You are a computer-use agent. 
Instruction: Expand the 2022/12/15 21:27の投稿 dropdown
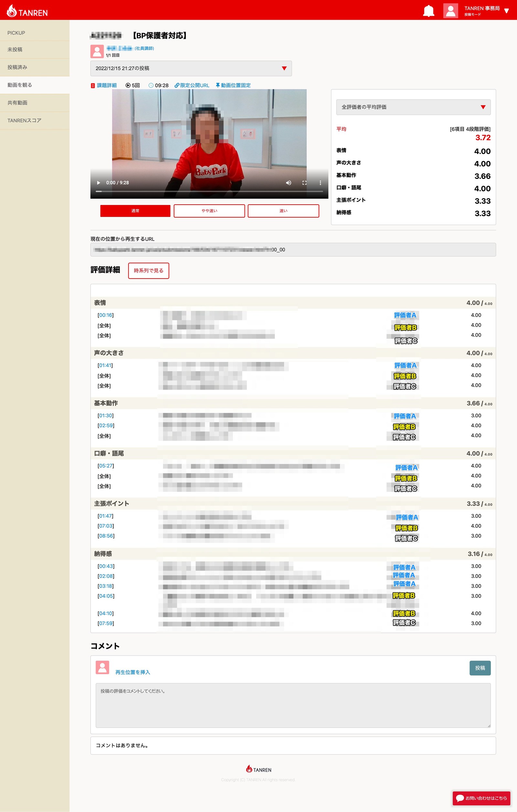click(191, 69)
